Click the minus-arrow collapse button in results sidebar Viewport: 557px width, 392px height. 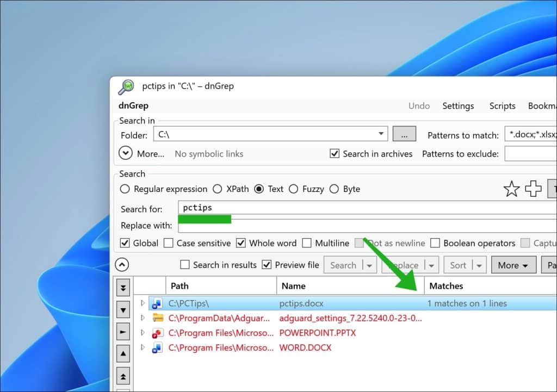click(123, 332)
